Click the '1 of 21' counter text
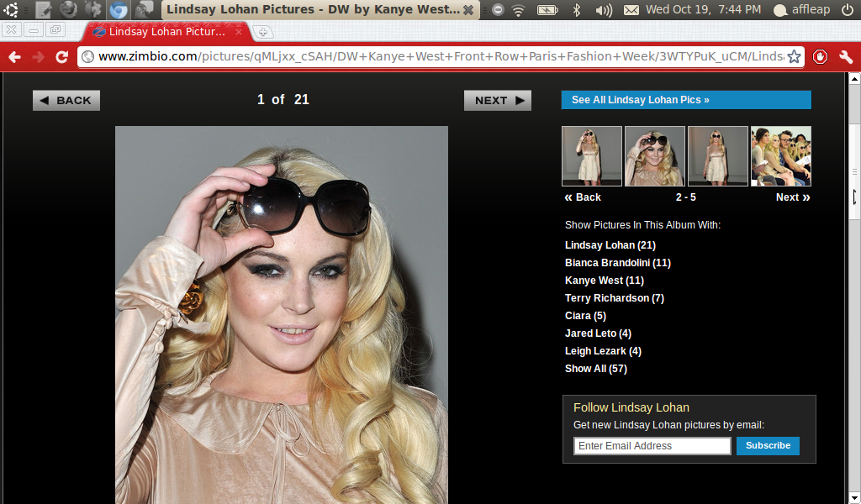861x504 pixels. pyautogui.click(x=283, y=99)
